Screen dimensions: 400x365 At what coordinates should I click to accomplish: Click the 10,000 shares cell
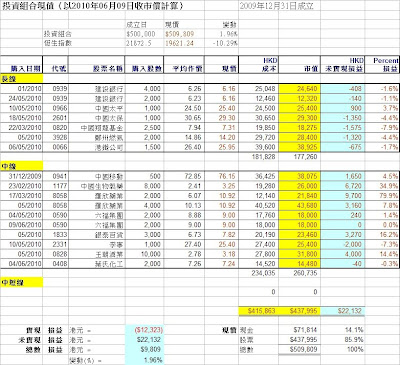151,254
